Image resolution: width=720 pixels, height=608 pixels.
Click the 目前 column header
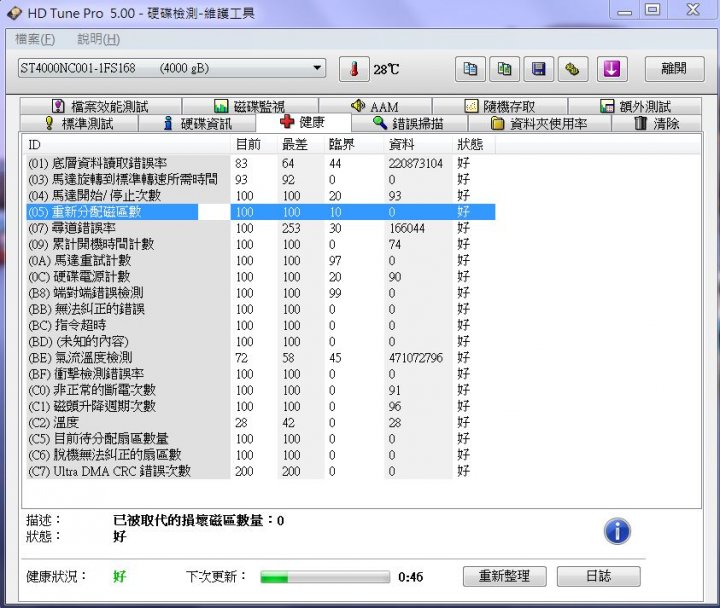pos(253,145)
